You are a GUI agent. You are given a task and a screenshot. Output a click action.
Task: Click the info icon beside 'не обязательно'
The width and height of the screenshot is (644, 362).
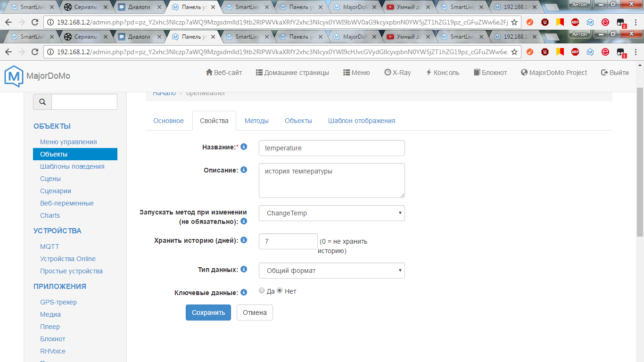(x=244, y=221)
